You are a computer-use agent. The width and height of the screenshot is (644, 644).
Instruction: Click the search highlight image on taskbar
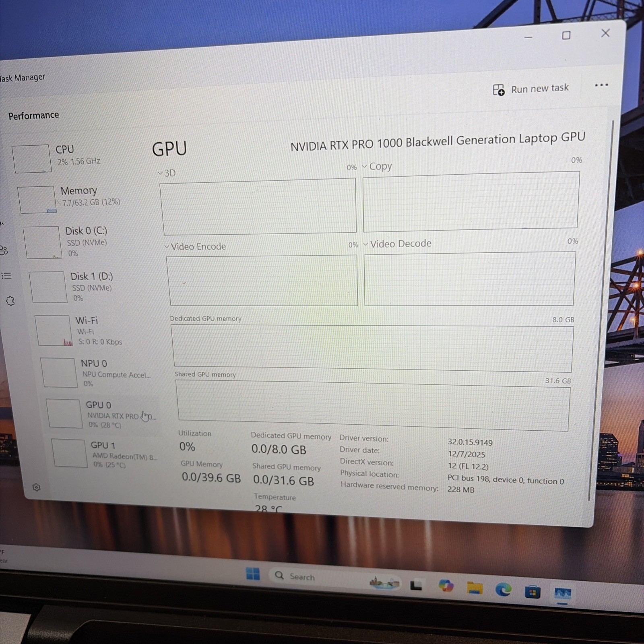click(384, 583)
